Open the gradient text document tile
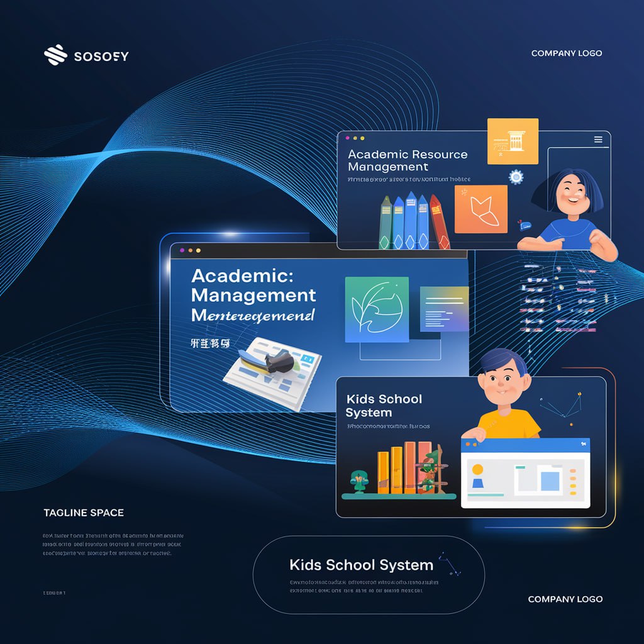This screenshot has height=644, width=644. (x=444, y=308)
